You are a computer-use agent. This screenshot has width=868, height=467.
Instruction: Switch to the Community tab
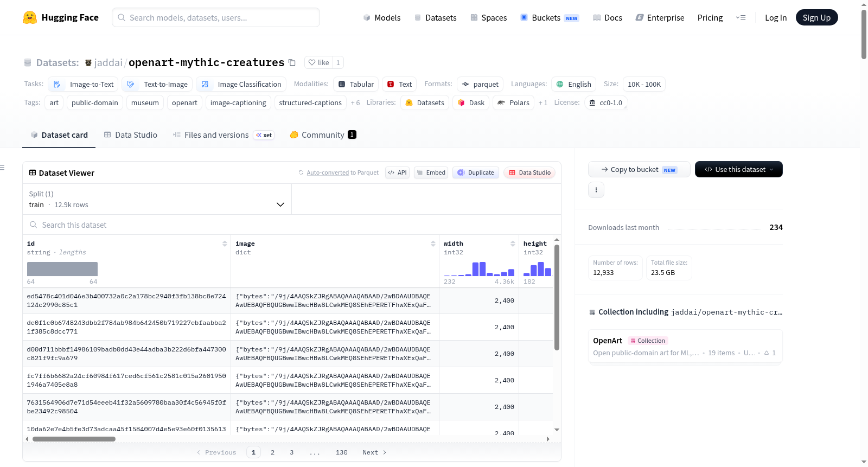coord(323,135)
